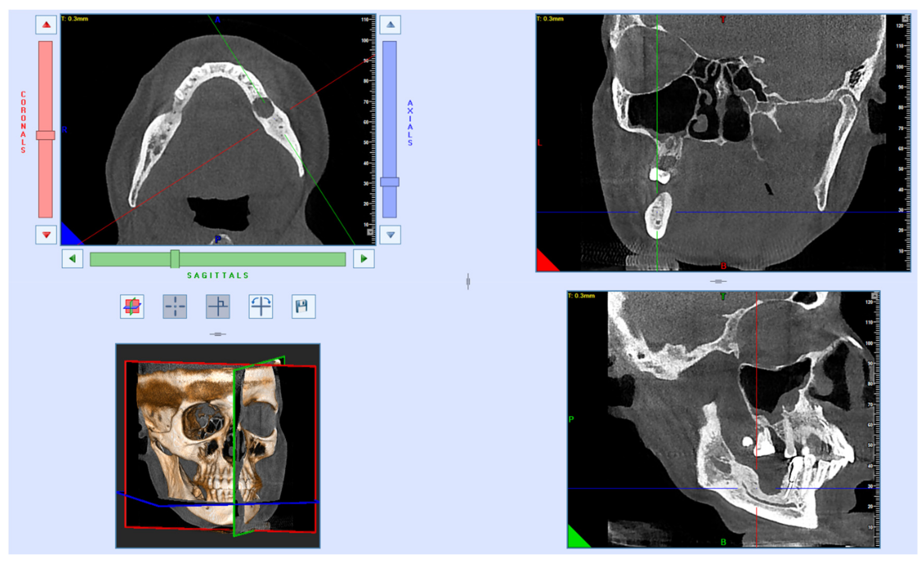The width and height of the screenshot is (924, 562).
Task: Click the green left arrow of Sagittals slider
Action: [x=72, y=259]
